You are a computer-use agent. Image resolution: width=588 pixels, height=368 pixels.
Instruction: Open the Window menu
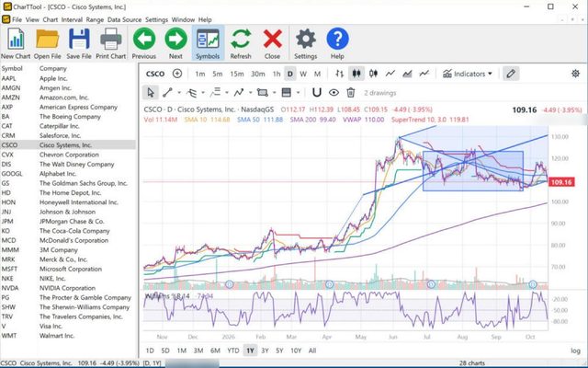point(183,19)
